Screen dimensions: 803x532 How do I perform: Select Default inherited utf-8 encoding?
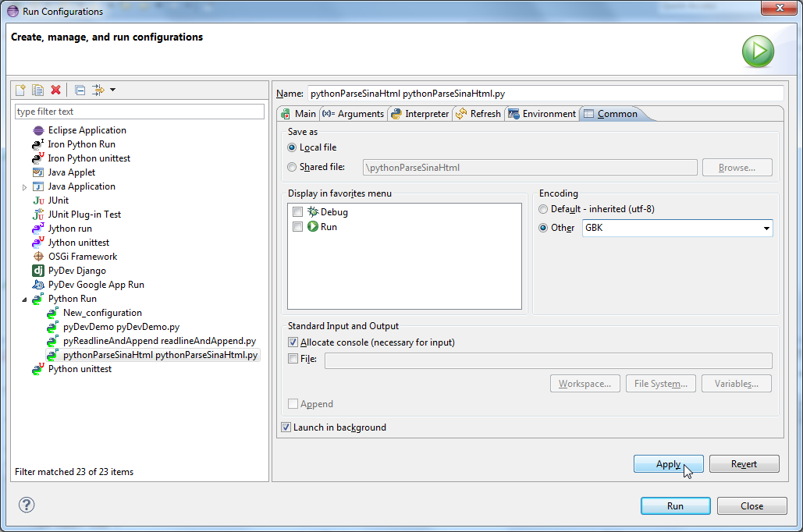pyautogui.click(x=543, y=209)
